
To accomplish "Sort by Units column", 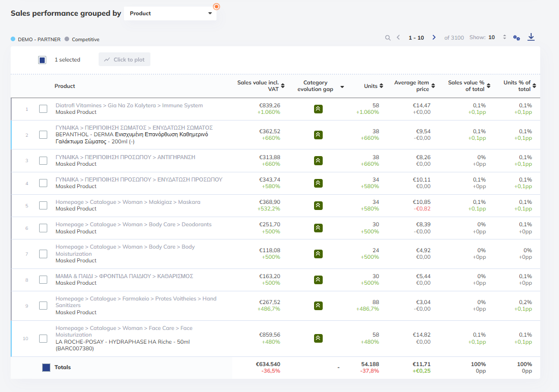I will [374, 86].
